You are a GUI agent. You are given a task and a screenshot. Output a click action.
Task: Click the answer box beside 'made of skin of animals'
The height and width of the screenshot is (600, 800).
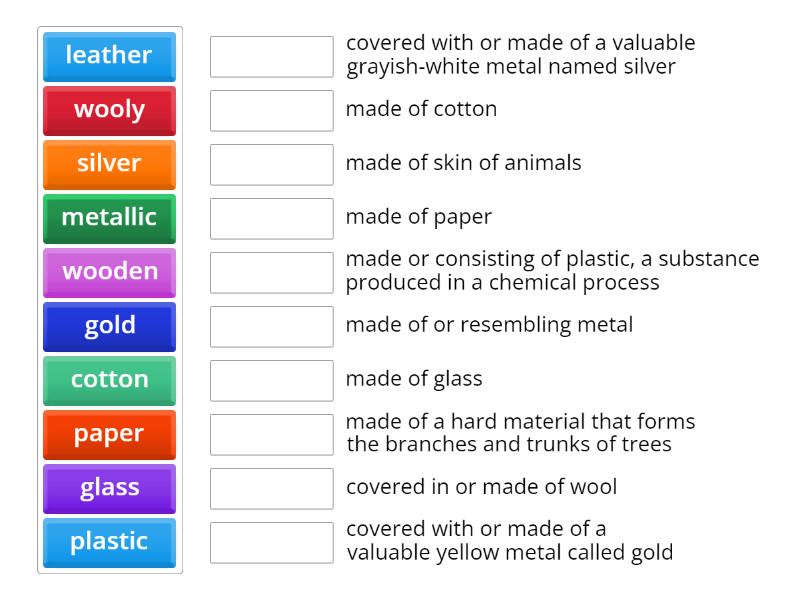(x=271, y=164)
